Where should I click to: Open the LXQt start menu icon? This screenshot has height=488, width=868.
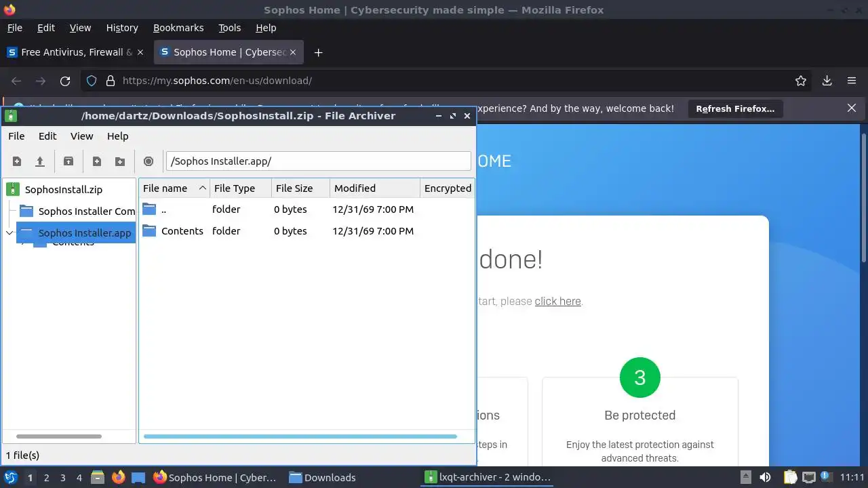pyautogui.click(x=11, y=477)
